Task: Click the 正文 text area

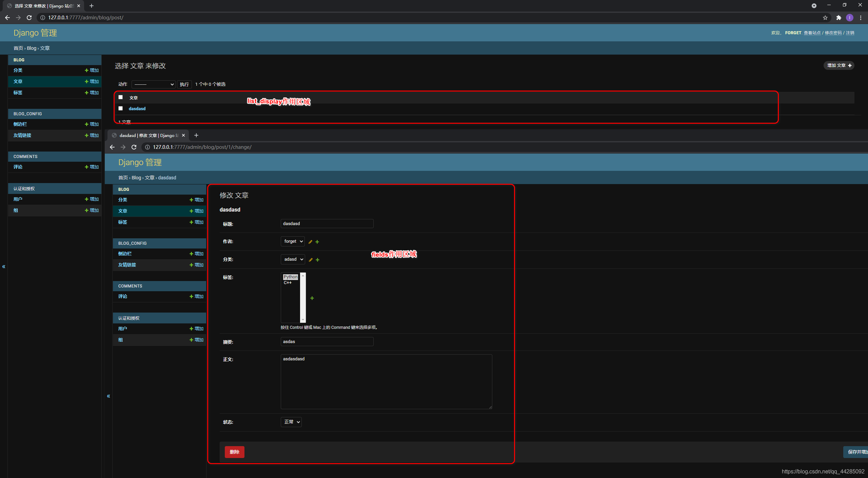Action: point(386,381)
